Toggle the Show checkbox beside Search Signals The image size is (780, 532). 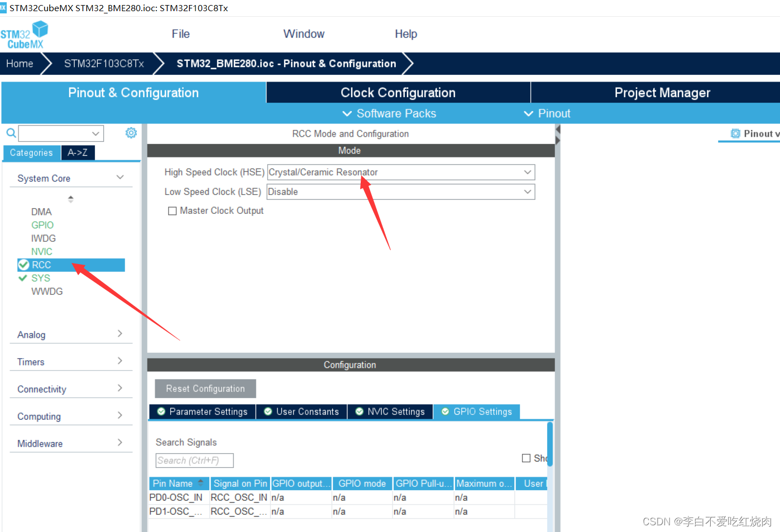526,458
